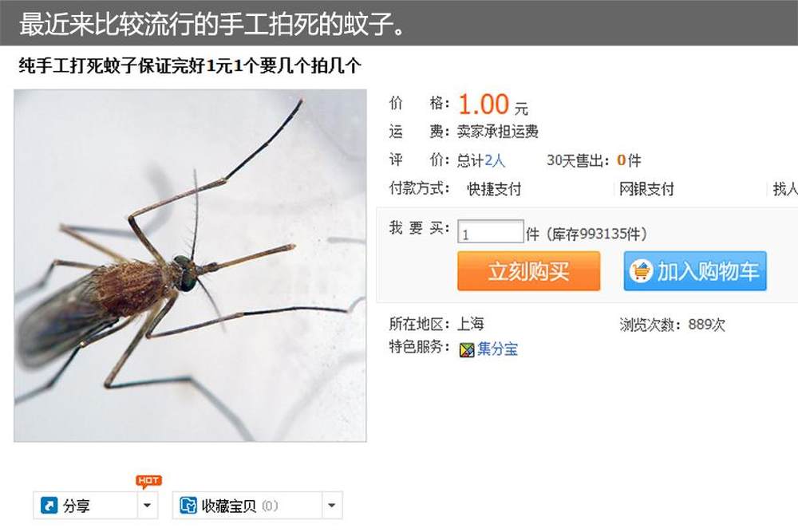Screen dimensions: 798x532
Task: Click the 立刻购买 buy now button
Action: [529, 271]
